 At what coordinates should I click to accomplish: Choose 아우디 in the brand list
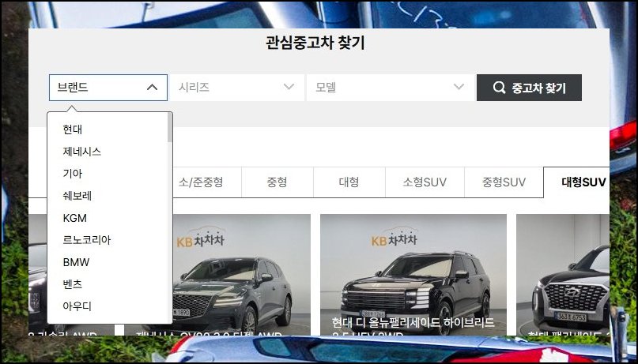point(77,306)
